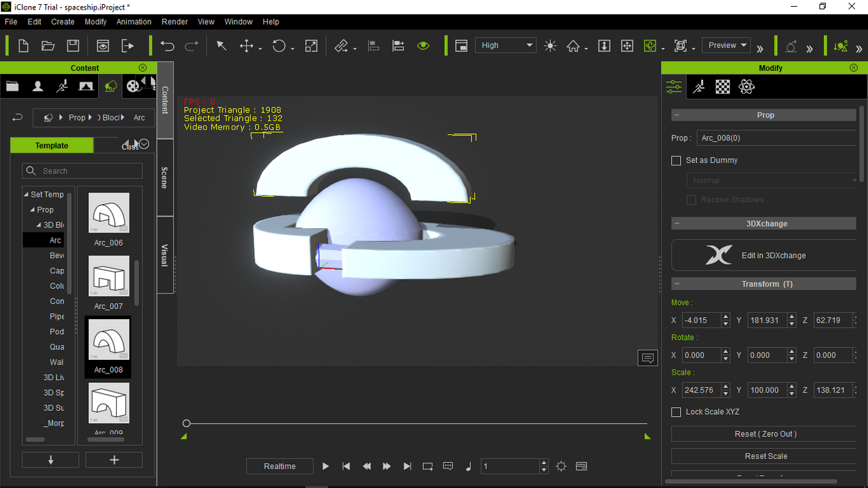Switch to the Project folder tab in Content

(x=12, y=86)
